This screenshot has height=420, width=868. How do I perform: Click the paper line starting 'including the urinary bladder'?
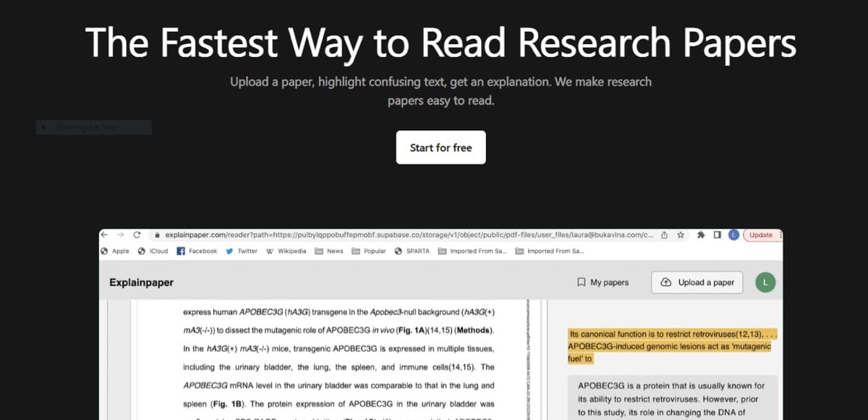coord(339,367)
